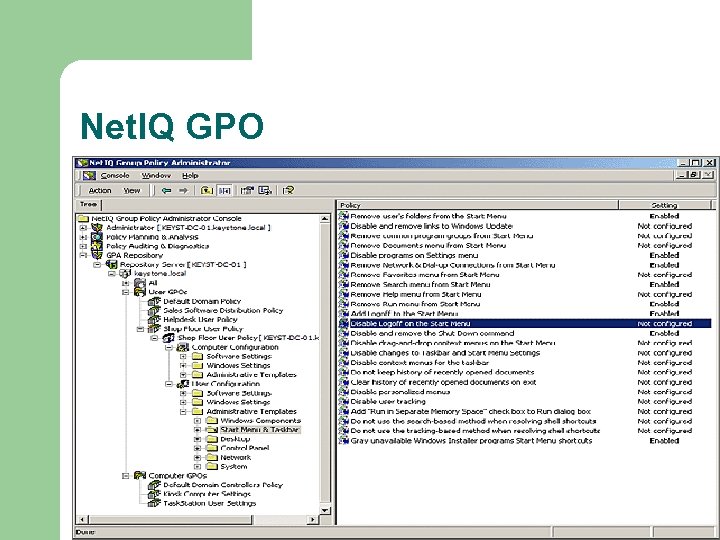This screenshot has width=720, height=540.
Task: Click the User Configuration node icon
Action: [x=183, y=384]
